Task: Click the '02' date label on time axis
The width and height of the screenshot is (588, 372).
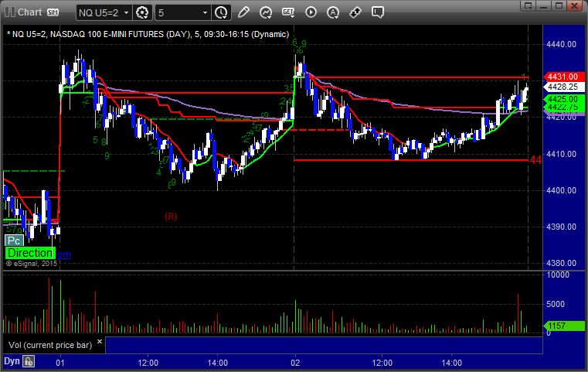Action: click(x=295, y=363)
